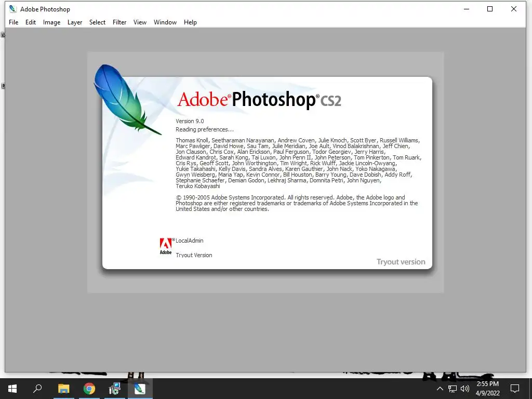Open the network status tray icon
The height and width of the screenshot is (399, 532).
453,389
